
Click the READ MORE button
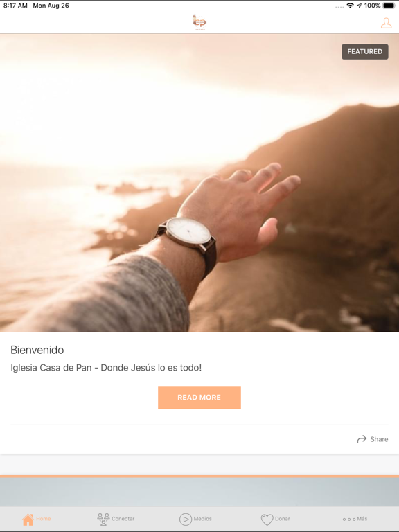click(199, 398)
